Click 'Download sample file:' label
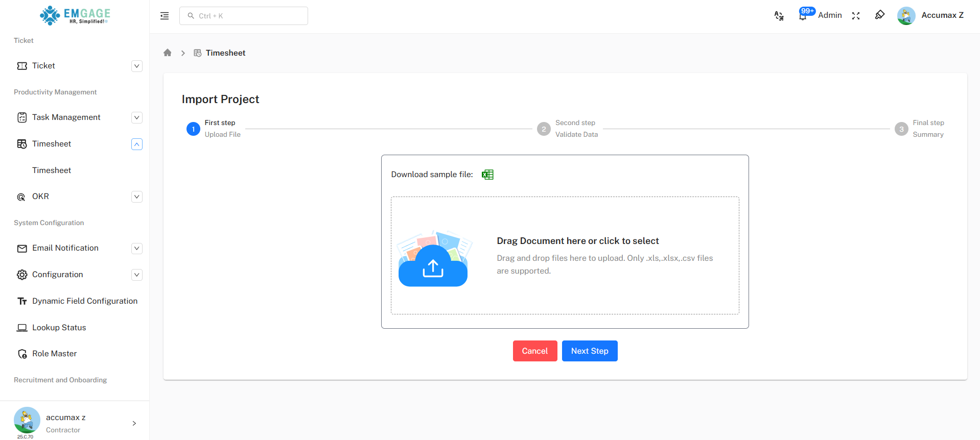This screenshot has height=440, width=980. [x=432, y=175]
